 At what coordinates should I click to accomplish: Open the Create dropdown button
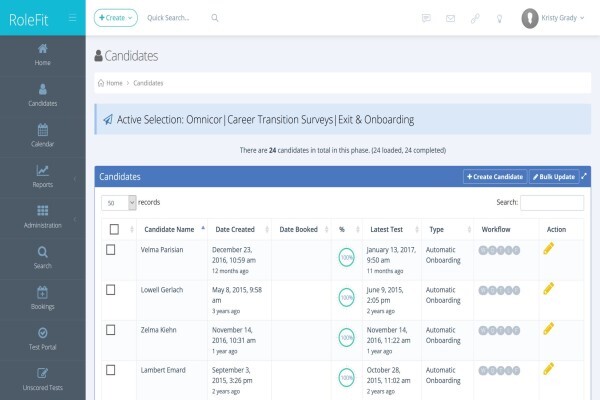[116, 18]
